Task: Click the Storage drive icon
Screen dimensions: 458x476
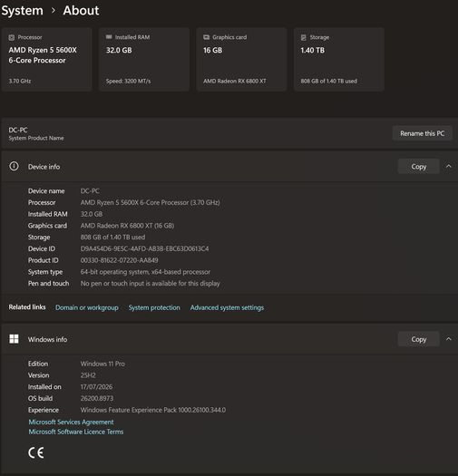Action: click(x=304, y=37)
